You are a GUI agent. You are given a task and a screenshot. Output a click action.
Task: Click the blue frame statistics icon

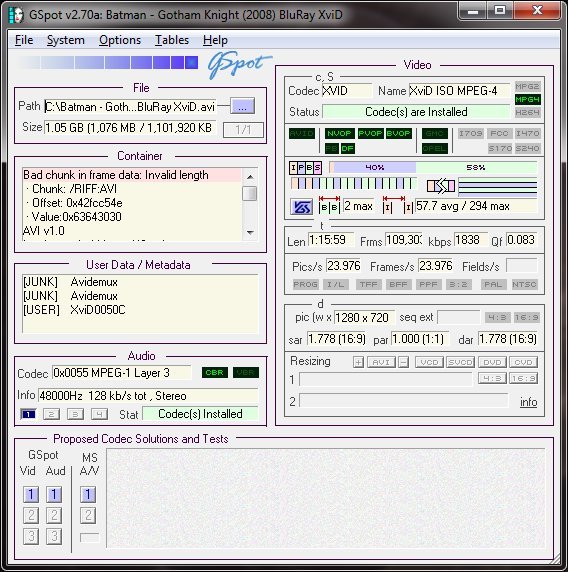pos(301,207)
